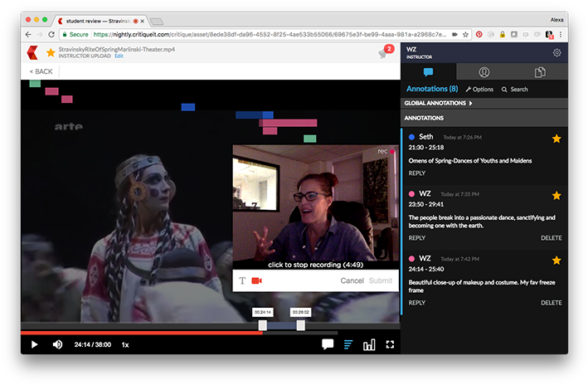Click the bright blue timeline marker on the left
This screenshot has width=588, height=385.
188,107
